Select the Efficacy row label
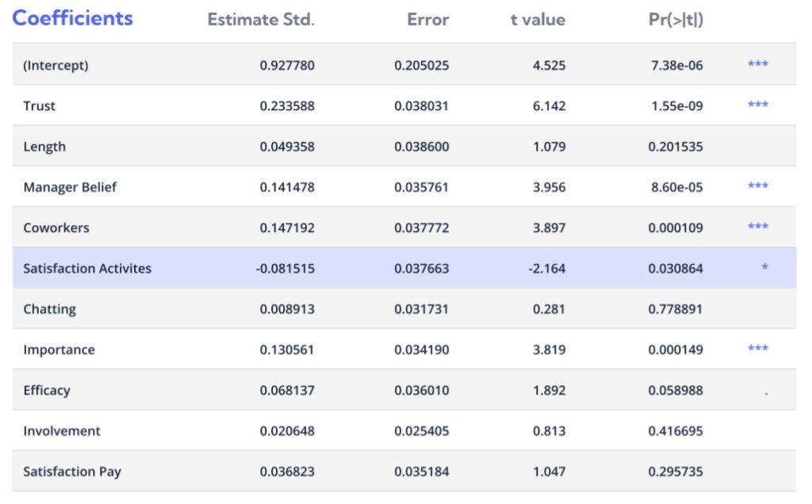The image size is (812, 504). click(47, 390)
